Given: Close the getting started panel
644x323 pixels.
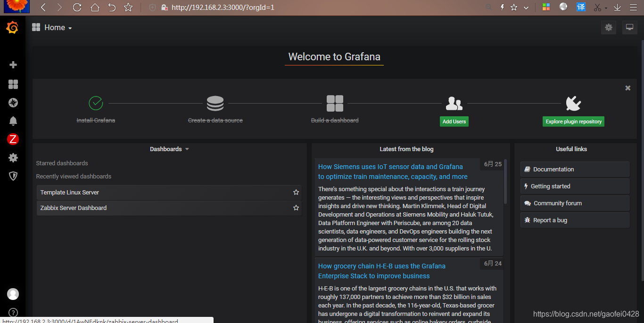Looking at the screenshot, I should click(628, 88).
